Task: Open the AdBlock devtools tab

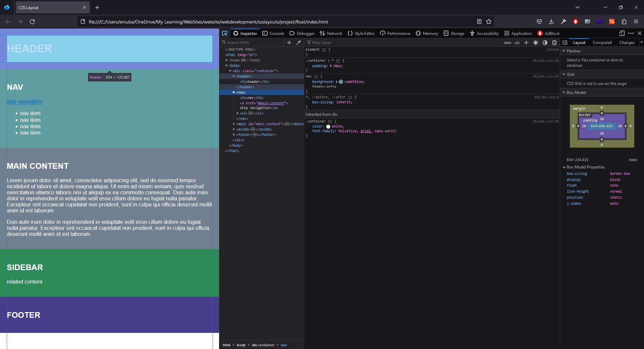Action: pos(548,33)
